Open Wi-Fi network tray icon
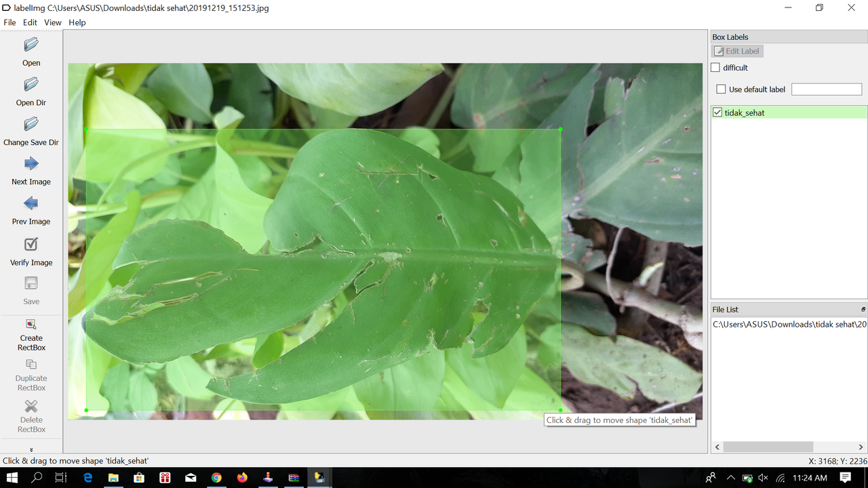Image resolution: width=868 pixels, height=488 pixels. click(x=780, y=478)
